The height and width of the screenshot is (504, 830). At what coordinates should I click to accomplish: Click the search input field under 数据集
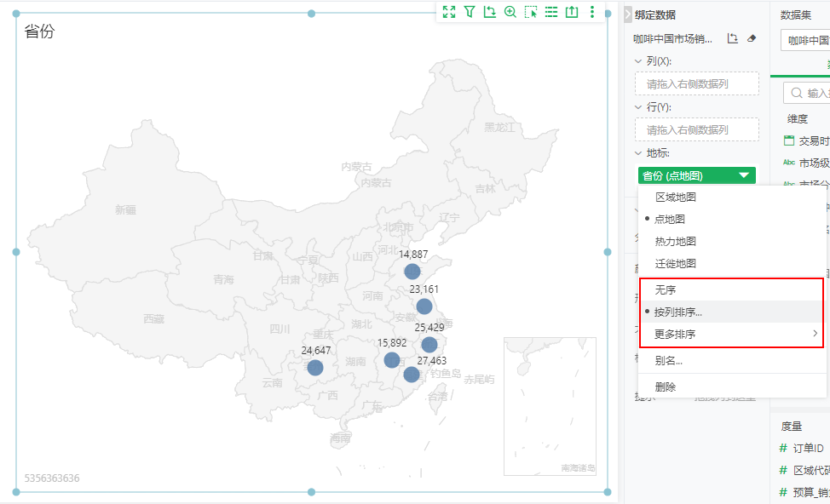coord(805,91)
